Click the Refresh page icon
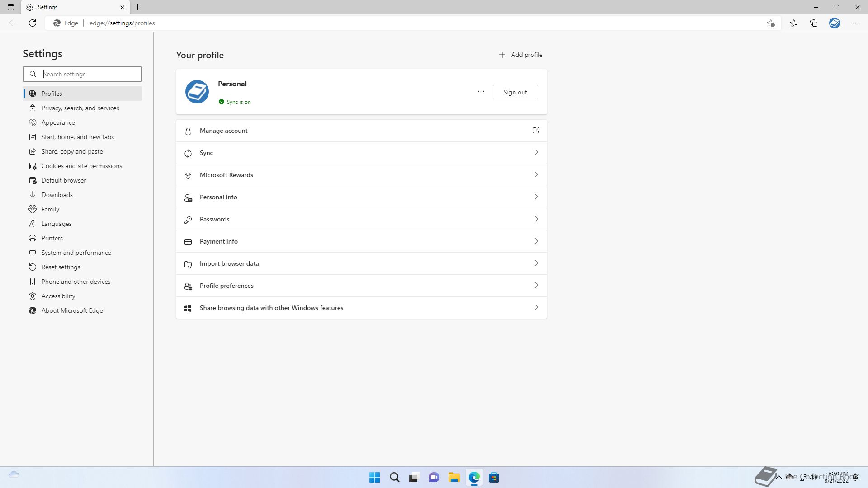Screen dimensions: 868x488 33,23
